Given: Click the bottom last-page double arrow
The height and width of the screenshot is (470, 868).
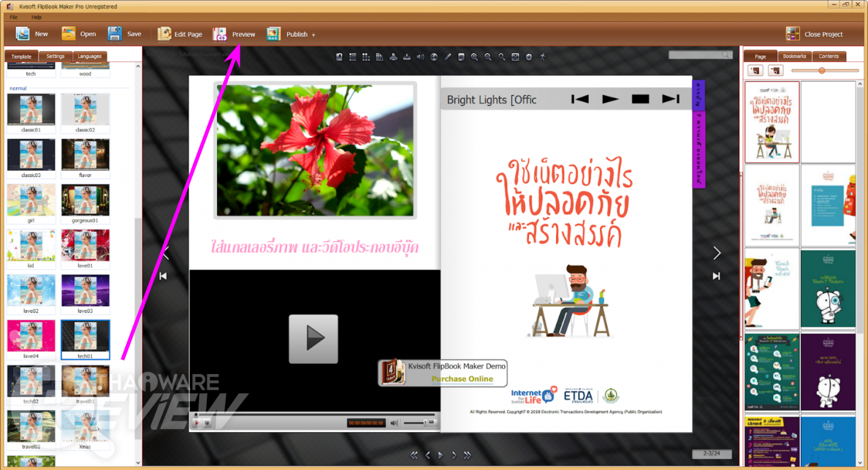Looking at the screenshot, I should point(467,455).
